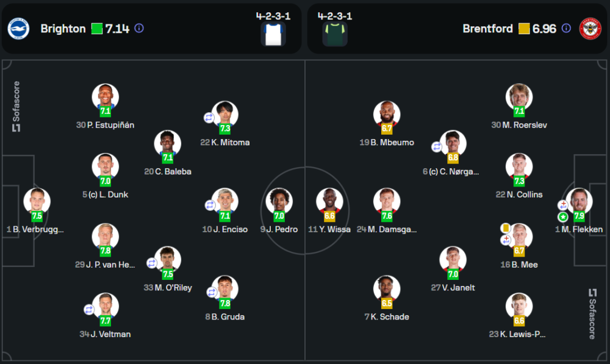Click the green star icon on M. Flekken

[562, 216]
